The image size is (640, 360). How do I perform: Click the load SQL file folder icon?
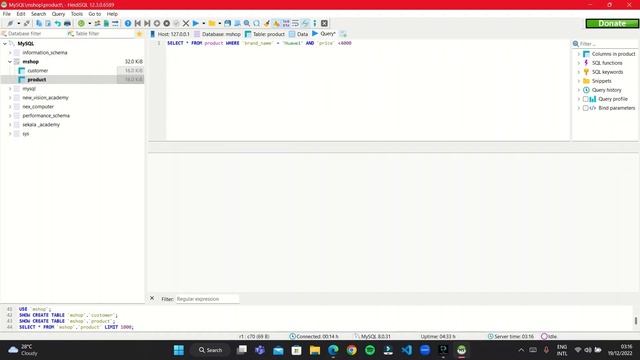point(212,23)
